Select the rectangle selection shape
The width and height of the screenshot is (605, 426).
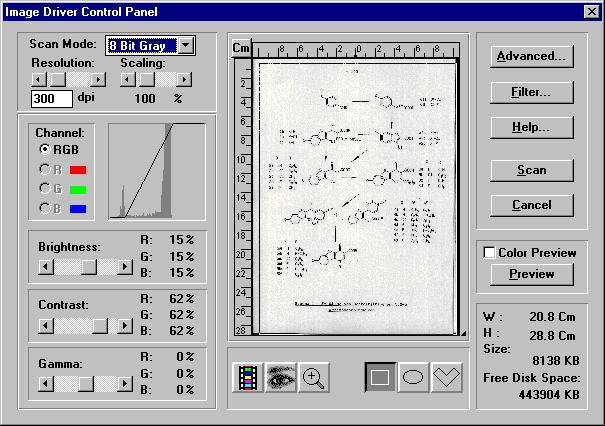[x=380, y=377]
